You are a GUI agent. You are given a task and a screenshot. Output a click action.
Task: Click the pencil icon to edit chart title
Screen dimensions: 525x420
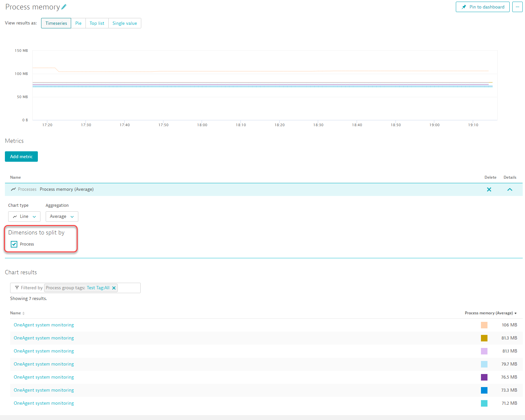[x=64, y=7]
